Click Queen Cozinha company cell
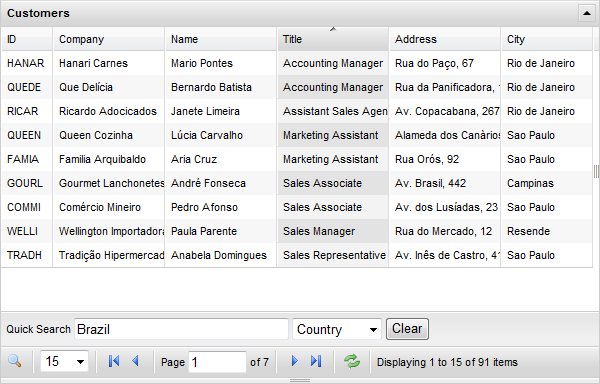Screen dimensions: 600x384 point(109,135)
